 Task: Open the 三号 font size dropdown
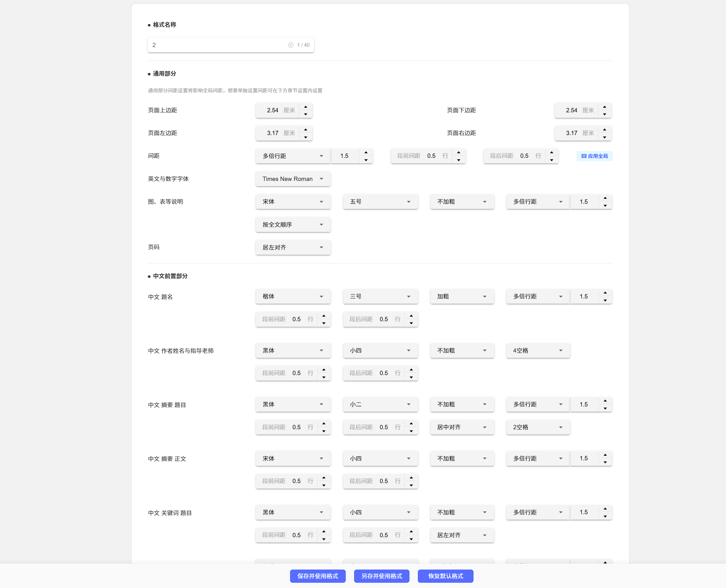pyautogui.click(x=380, y=296)
